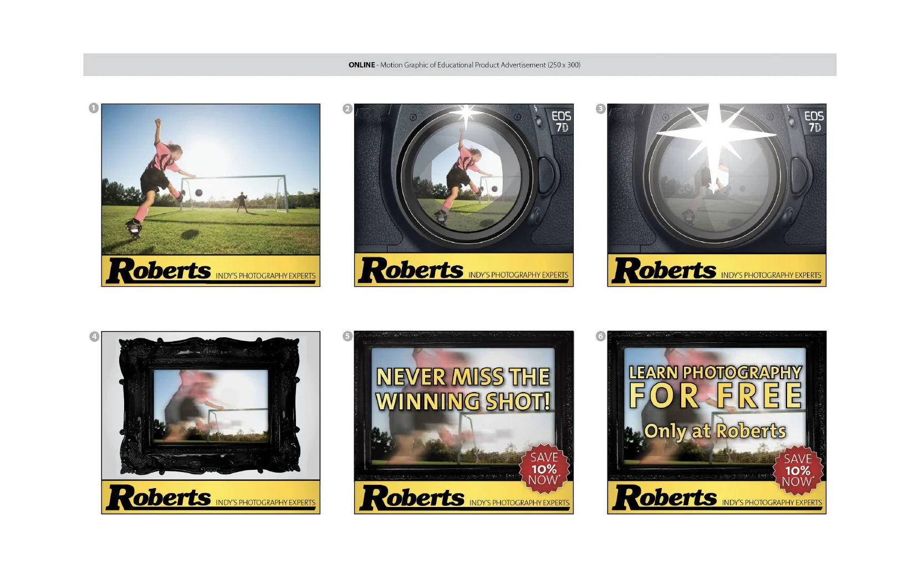Viewport: 924px width, 578px height.
Task: Click the large "FOR FREE" text
Action: [716, 396]
